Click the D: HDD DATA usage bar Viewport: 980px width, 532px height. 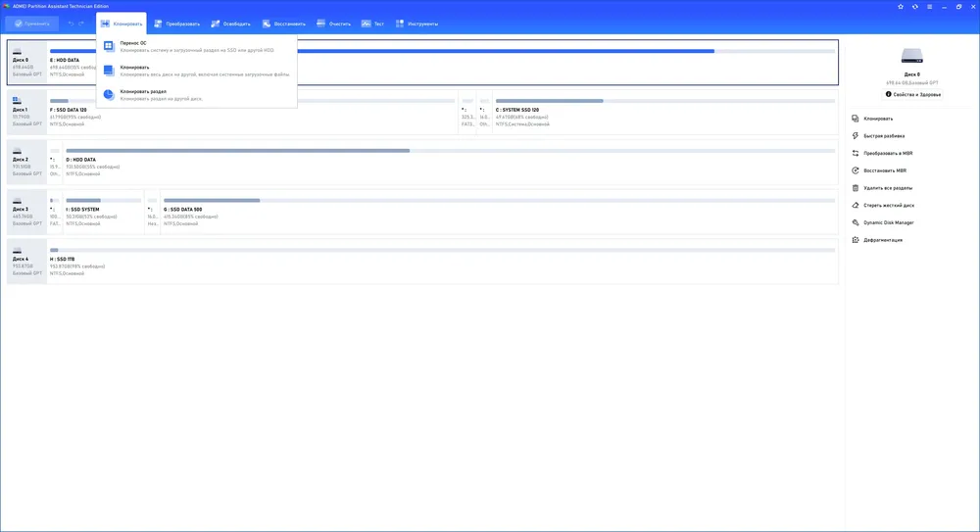(450, 151)
